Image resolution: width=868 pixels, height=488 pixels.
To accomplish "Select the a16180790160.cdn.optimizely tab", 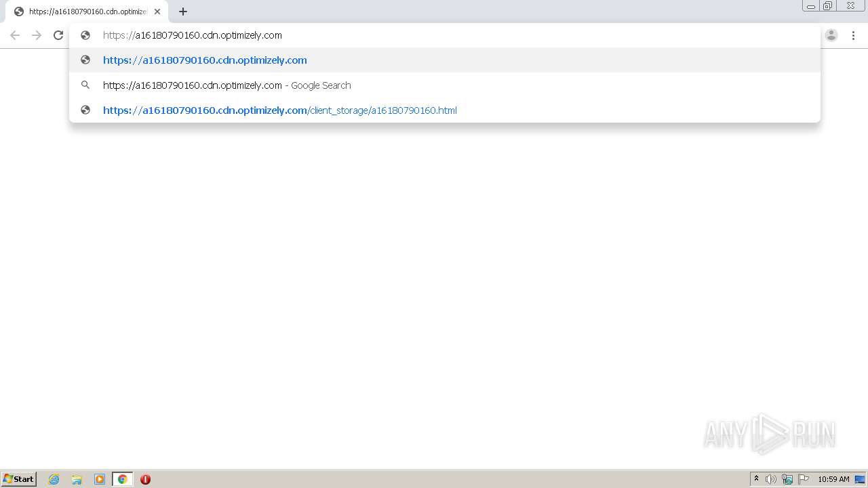I will [87, 12].
